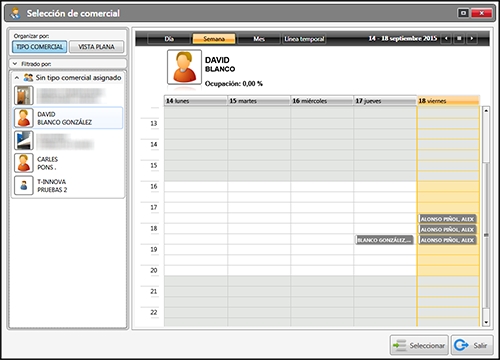Switch to the Mes view tab
Screen dimensions: 500x360
[259, 39]
